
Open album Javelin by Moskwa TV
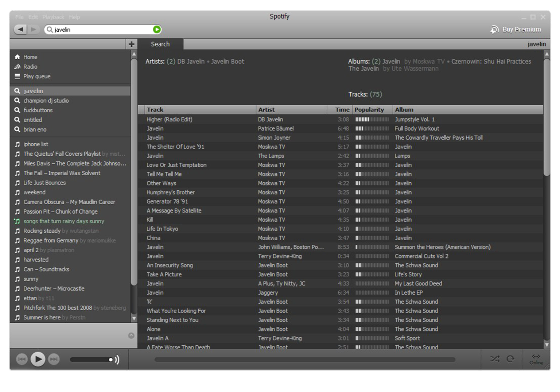(391, 61)
